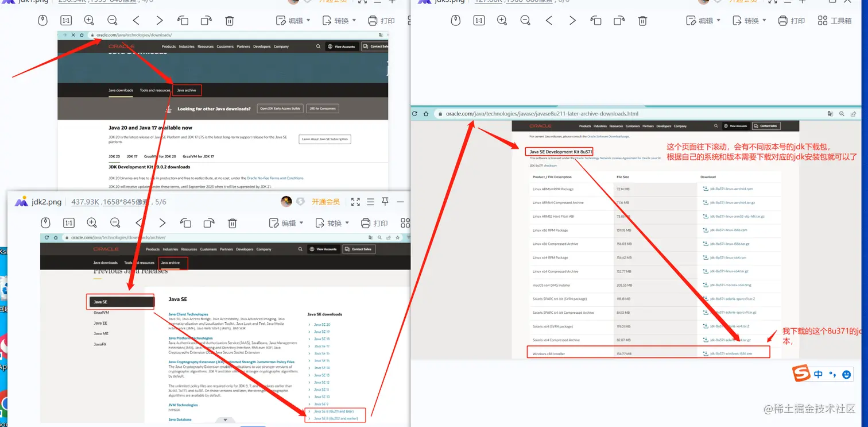Show previous image in jdk3.png window
Screen dimensions: 868x427
549,21
